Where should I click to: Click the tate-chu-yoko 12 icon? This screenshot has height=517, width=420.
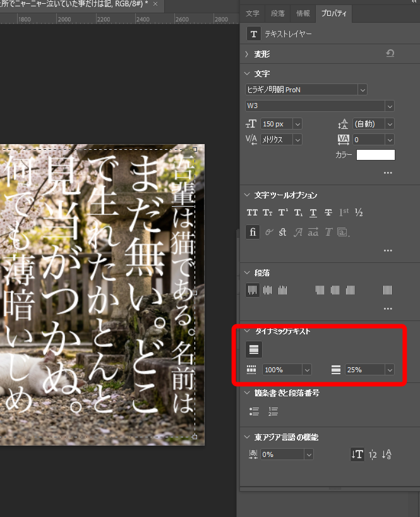tap(373, 454)
